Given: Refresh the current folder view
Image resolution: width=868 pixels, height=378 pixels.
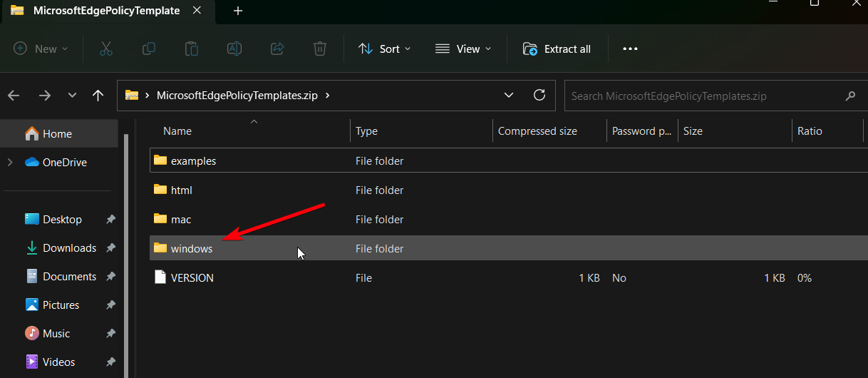Looking at the screenshot, I should pos(539,95).
